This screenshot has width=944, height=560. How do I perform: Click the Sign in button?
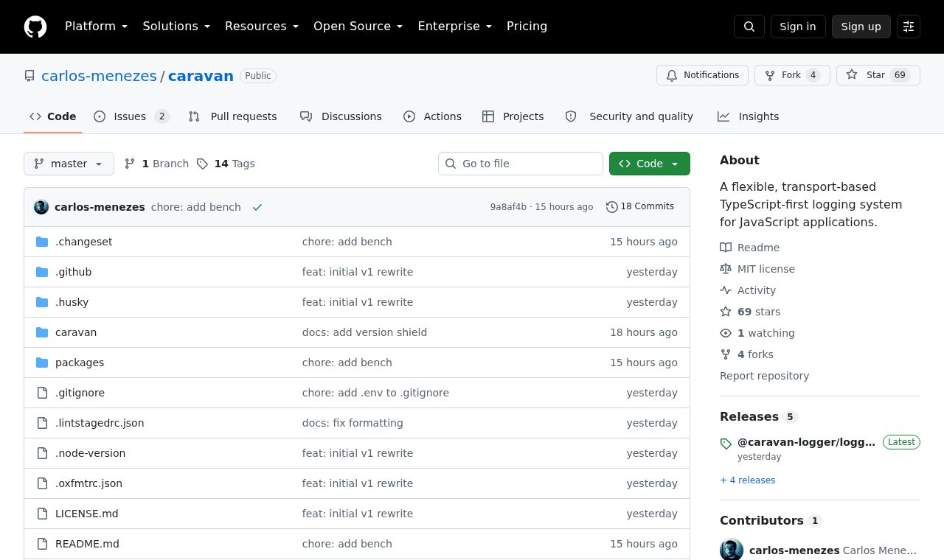pos(798,27)
